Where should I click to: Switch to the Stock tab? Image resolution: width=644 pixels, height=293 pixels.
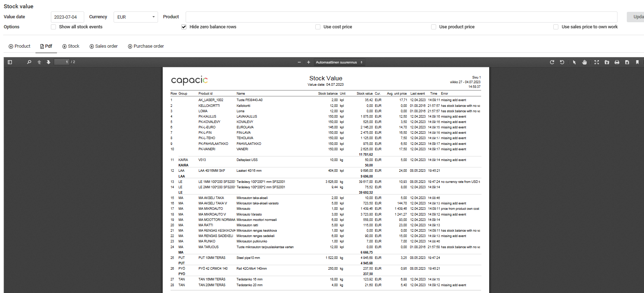pyautogui.click(x=71, y=46)
